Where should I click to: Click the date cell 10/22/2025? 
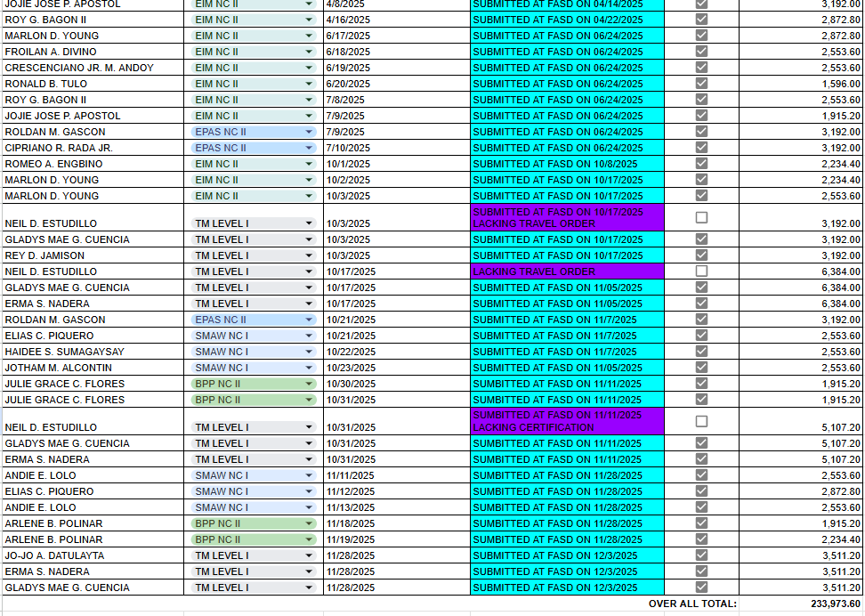coord(397,352)
